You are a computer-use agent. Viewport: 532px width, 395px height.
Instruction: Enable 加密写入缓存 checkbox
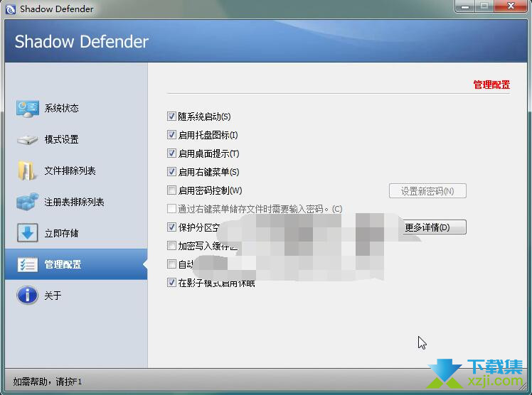171,245
